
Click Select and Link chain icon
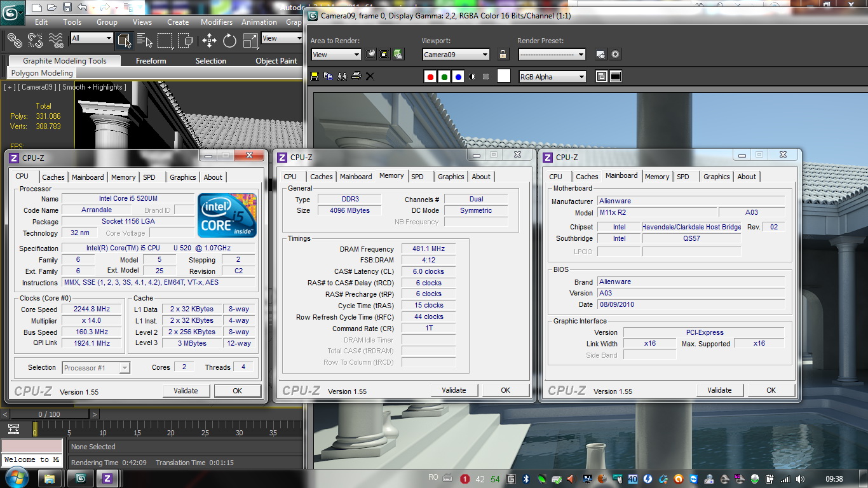15,41
